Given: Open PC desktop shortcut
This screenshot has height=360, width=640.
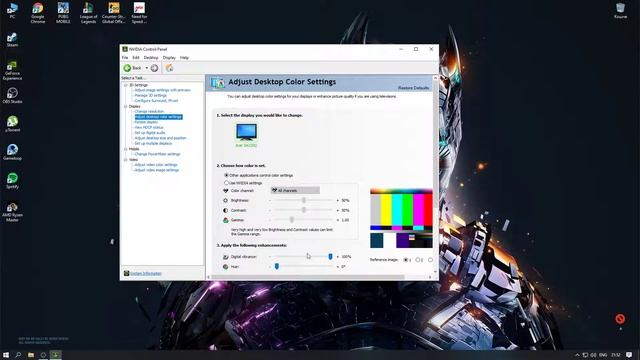Looking at the screenshot, I should pyautogui.click(x=12, y=11).
